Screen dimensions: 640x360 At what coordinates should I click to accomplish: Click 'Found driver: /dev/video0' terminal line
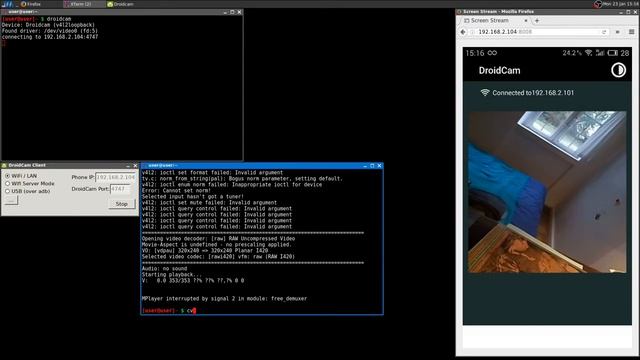coord(50,31)
